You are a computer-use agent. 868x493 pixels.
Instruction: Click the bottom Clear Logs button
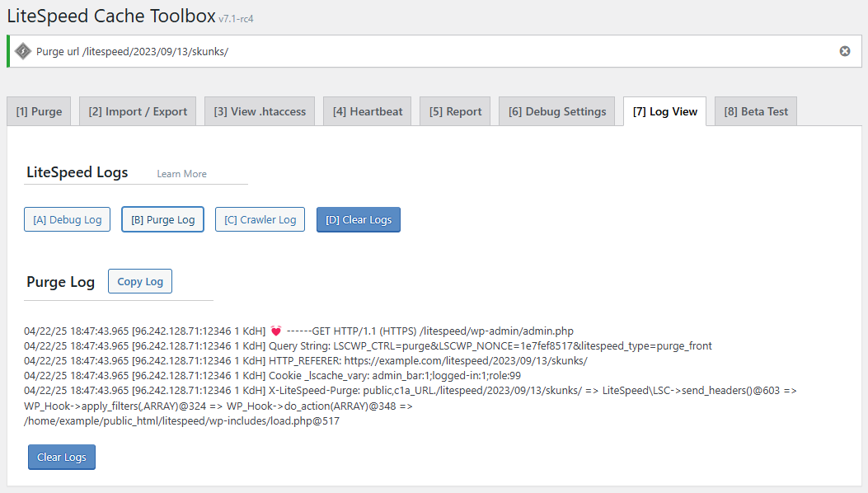pos(62,457)
